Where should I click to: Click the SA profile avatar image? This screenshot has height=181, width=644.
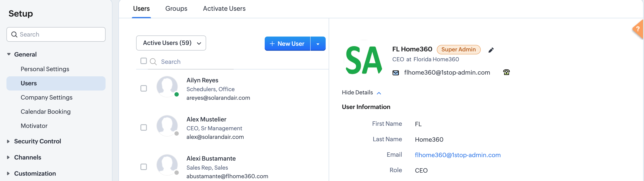tap(364, 60)
